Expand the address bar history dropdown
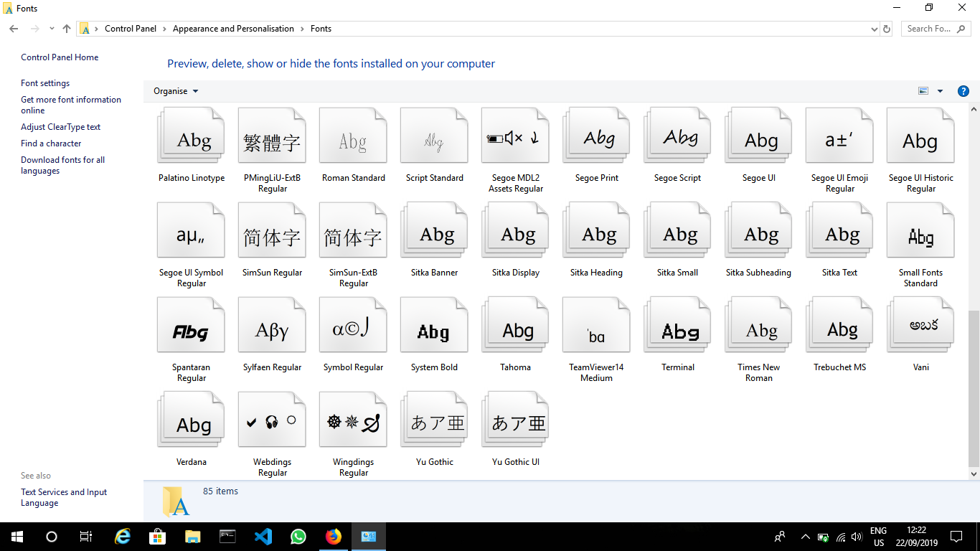The width and height of the screenshot is (980, 551). click(874, 29)
